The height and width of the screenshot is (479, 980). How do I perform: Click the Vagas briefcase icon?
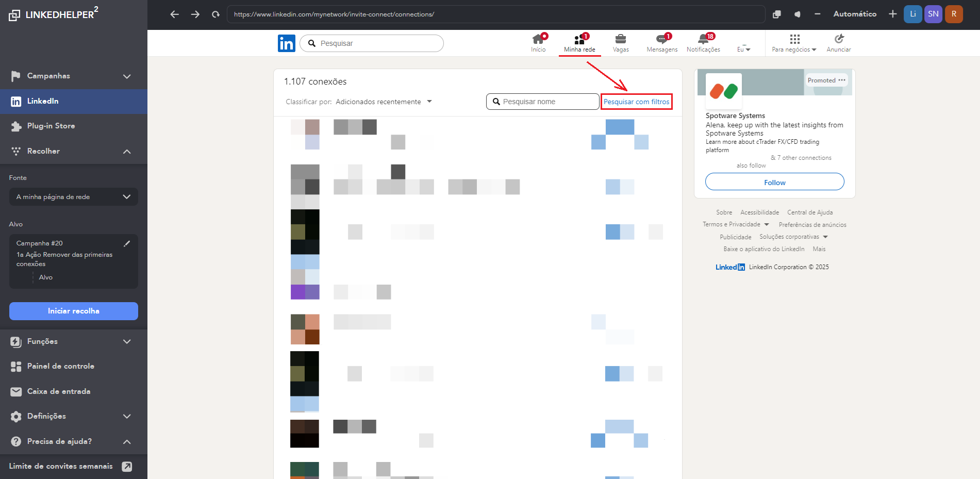point(621,39)
